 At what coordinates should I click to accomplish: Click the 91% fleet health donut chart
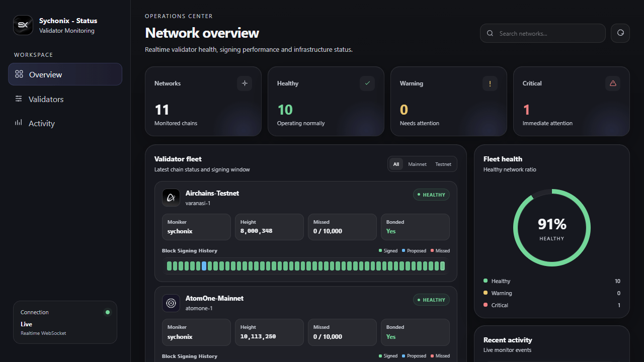point(552,228)
